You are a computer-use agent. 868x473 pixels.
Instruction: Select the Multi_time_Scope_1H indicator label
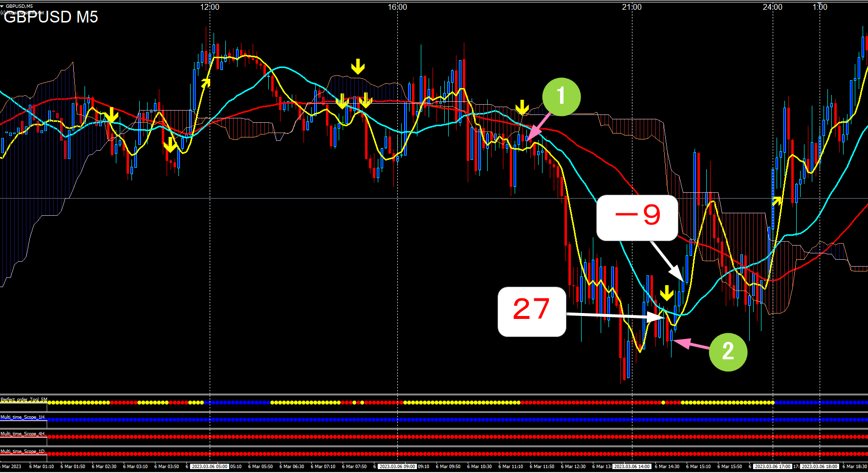pos(22,417)
